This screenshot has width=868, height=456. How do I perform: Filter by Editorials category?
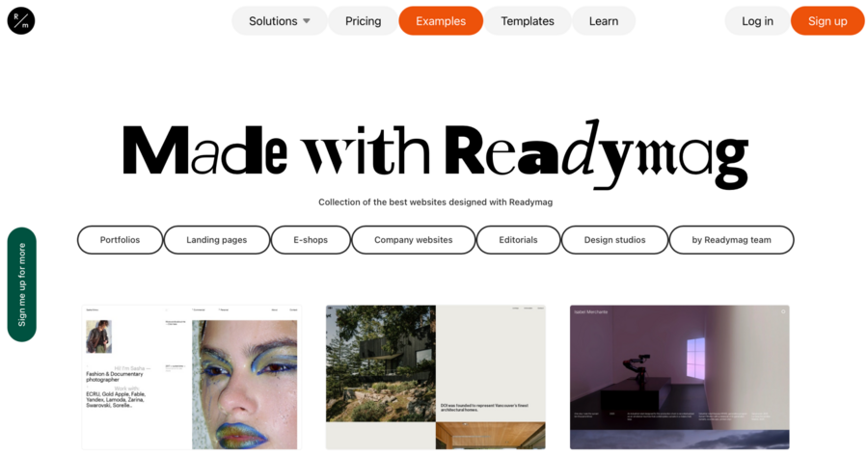[x=518, y=240]
